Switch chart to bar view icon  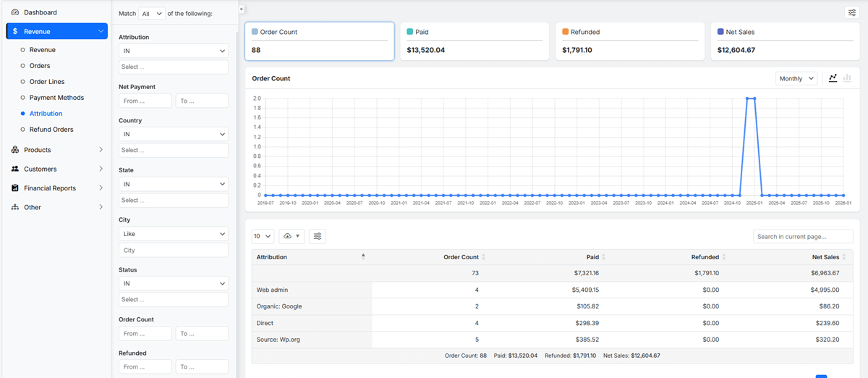(847, 78)
